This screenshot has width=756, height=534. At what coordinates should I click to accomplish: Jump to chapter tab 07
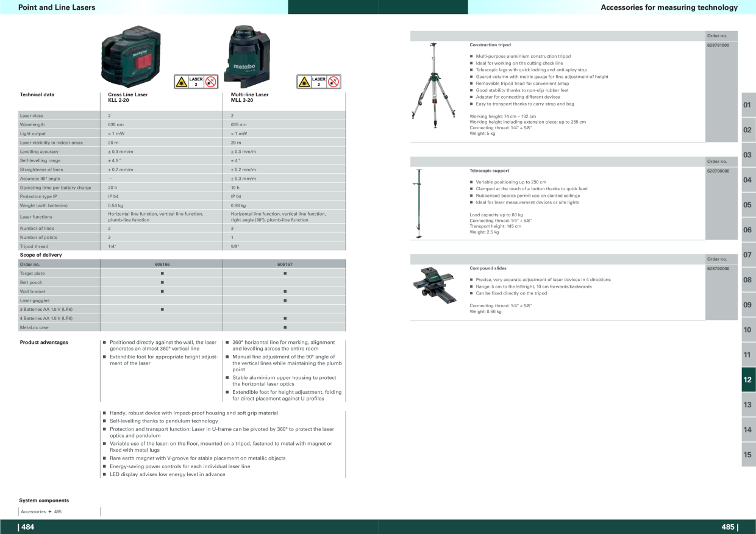(x=747, y=255)
